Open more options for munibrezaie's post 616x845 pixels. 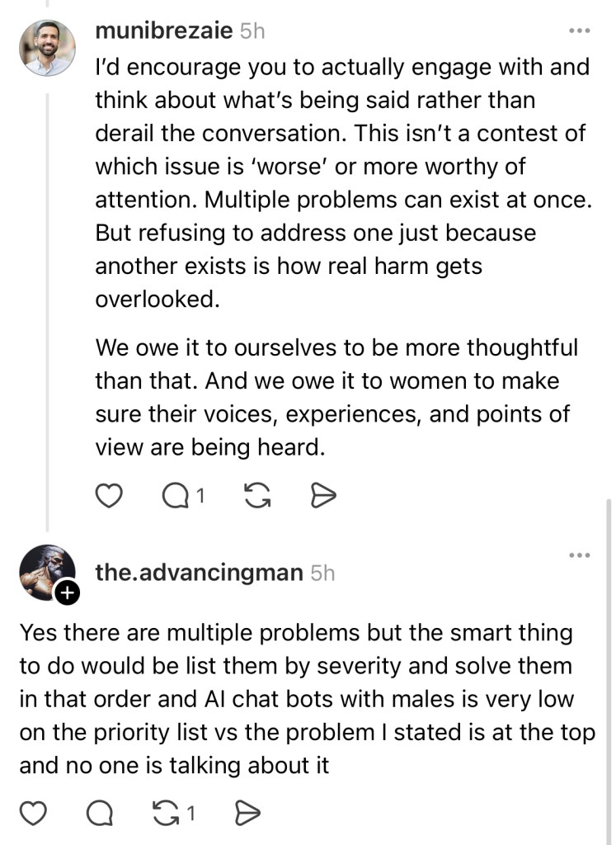tap(580, 31)
